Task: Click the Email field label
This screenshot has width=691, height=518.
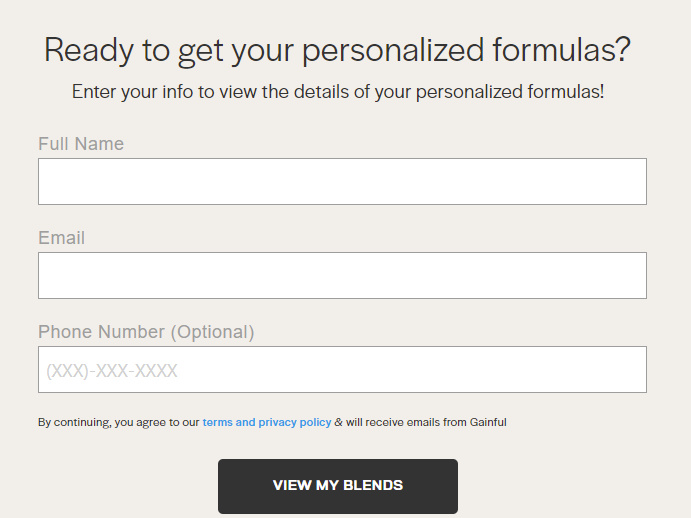Action: pos(61,238)
